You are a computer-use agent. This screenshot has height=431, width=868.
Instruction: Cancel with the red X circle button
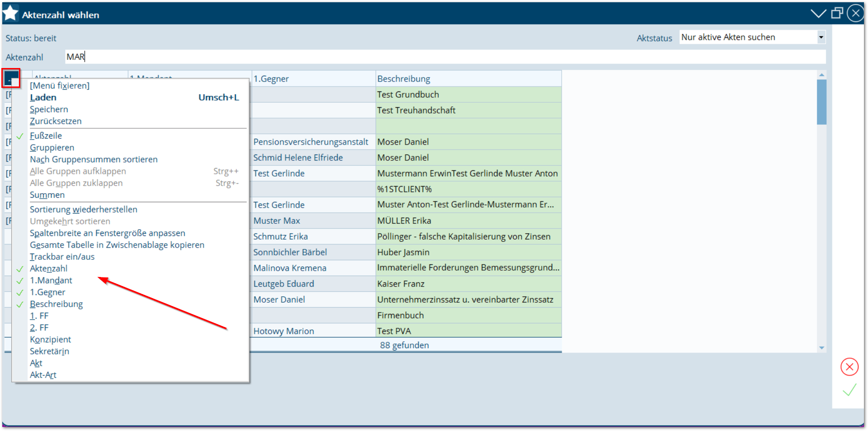tap(849, 367)
